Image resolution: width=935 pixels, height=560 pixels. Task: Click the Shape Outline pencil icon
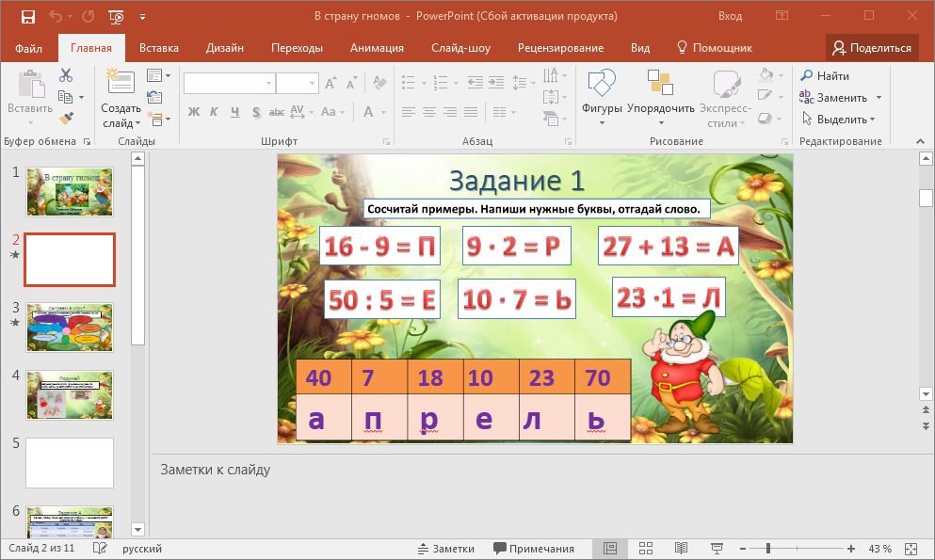point(766,96)
